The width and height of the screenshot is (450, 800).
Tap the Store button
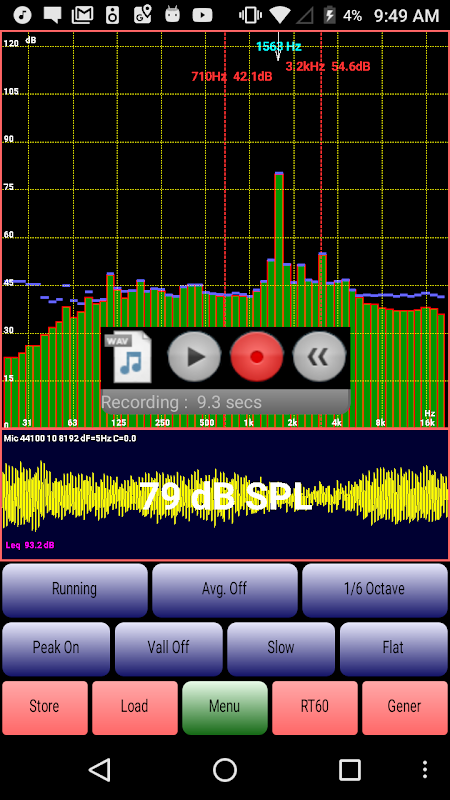45,708
